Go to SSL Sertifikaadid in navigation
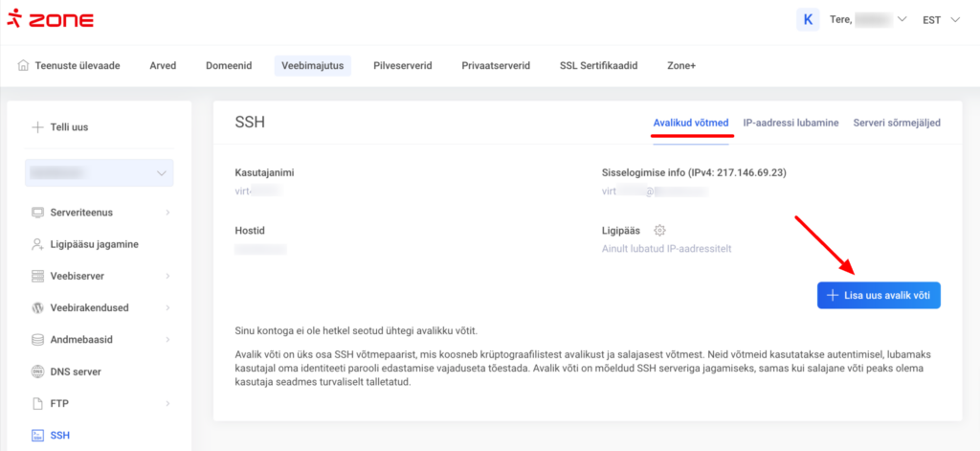The width and height of the screenshot is (980, 451). pyautogui.click(x=598, y=66)
